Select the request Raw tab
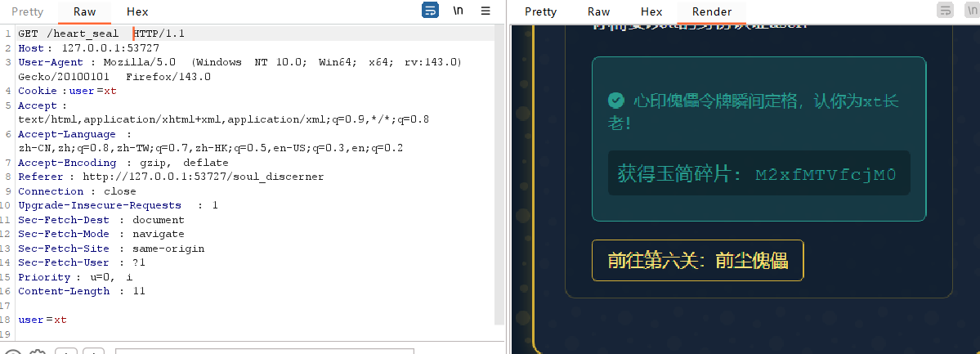This screenshot has width=980, height=354. [x=84, y=12]
